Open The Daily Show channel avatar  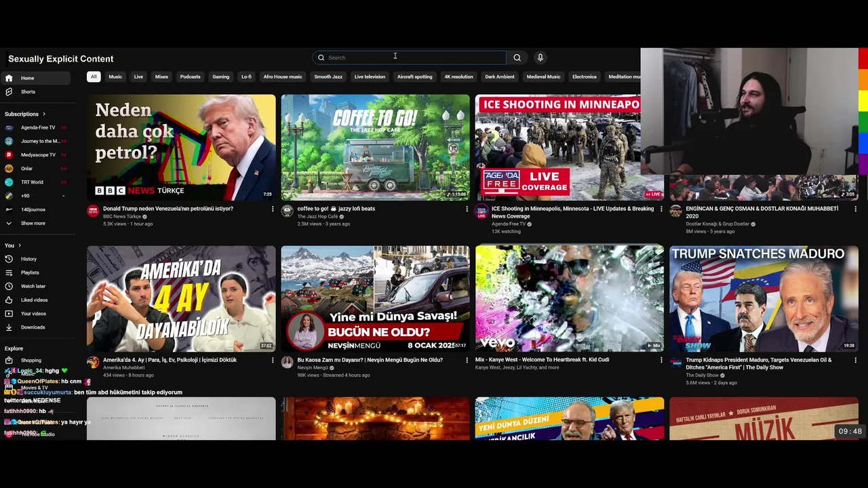676,362
